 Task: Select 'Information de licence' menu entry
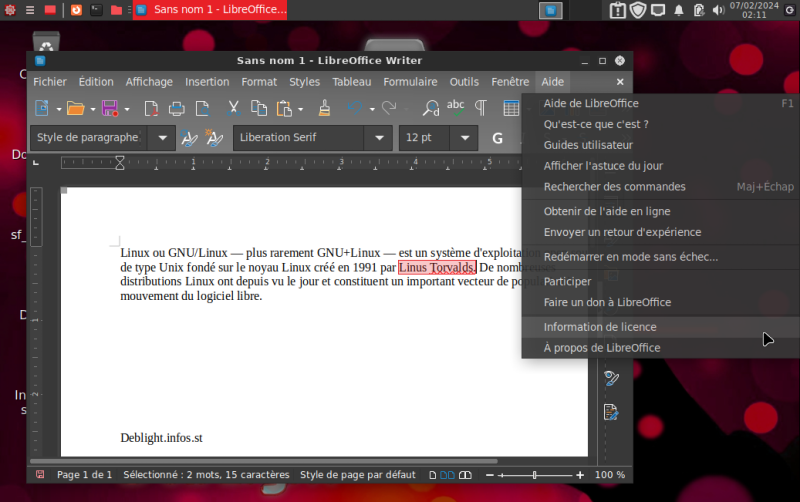(x=600, y=327)
